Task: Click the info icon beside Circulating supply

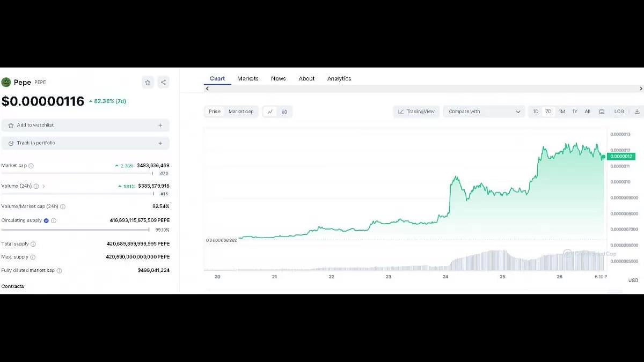Action: (x=54, y=220)
